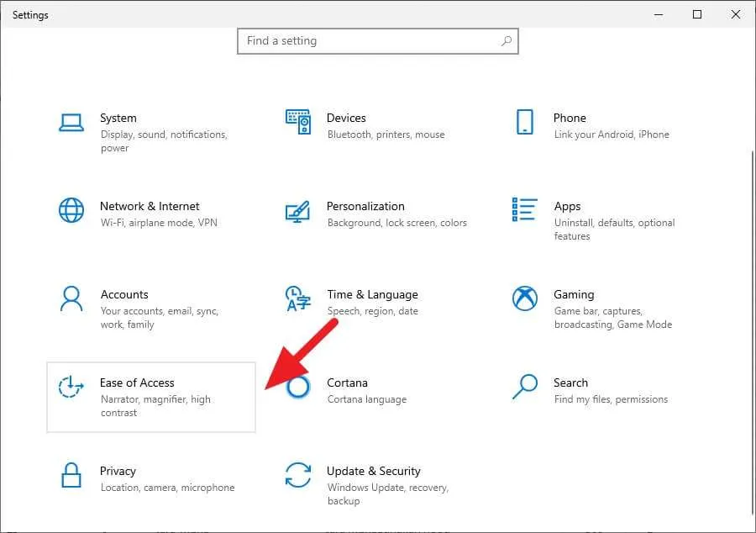Click the Phone icon
This screenshot has width=756, height=533.
[524, 122]
